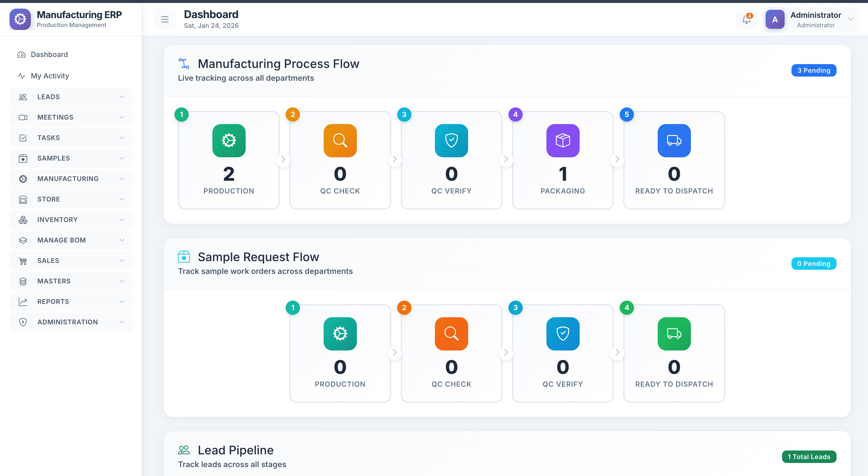Click the 3 Pending badge
The height and width of the screenshot is (476, 868).
click(813, 70)
